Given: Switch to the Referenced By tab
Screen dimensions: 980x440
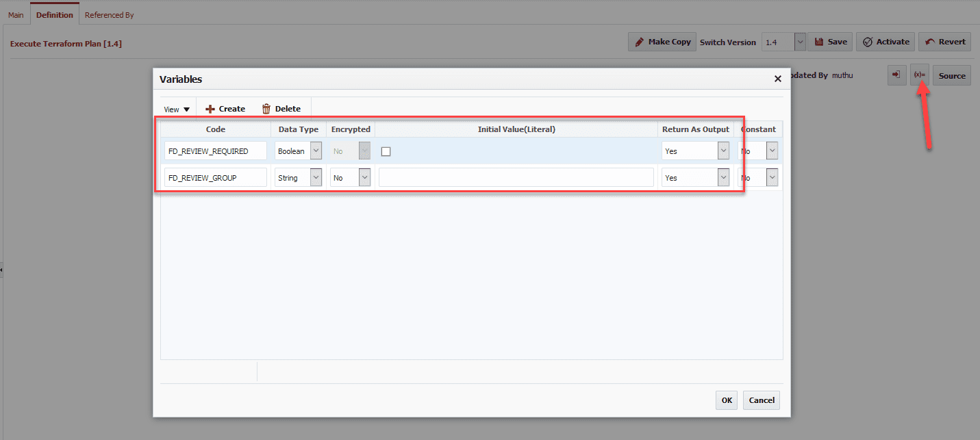Looking at the screenshot, I should pyautogui.click(x=110, y=14).
